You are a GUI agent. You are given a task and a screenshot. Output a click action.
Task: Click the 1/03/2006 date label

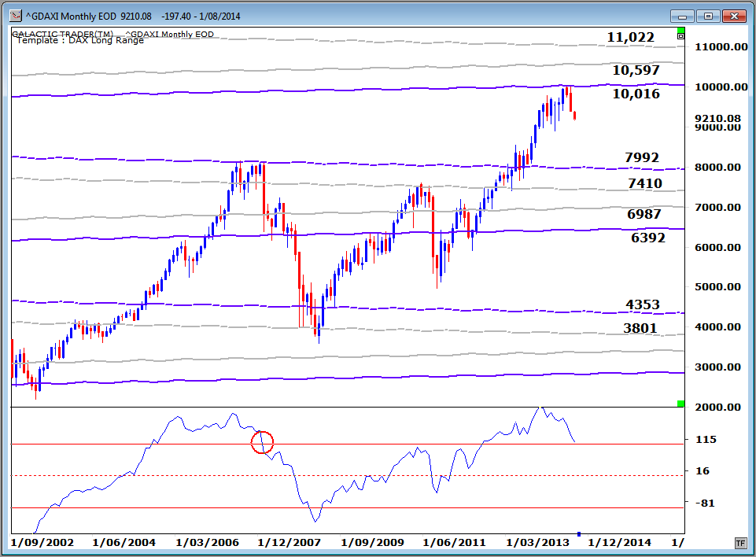(x=208, y=543)
